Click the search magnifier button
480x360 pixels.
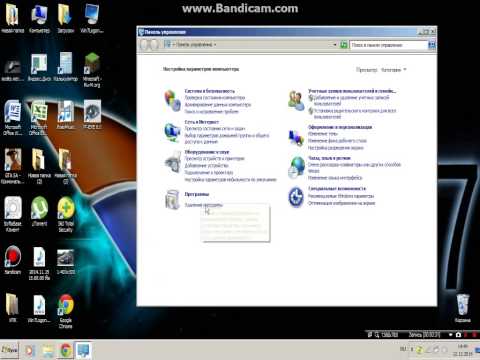(x=432, y=45)
